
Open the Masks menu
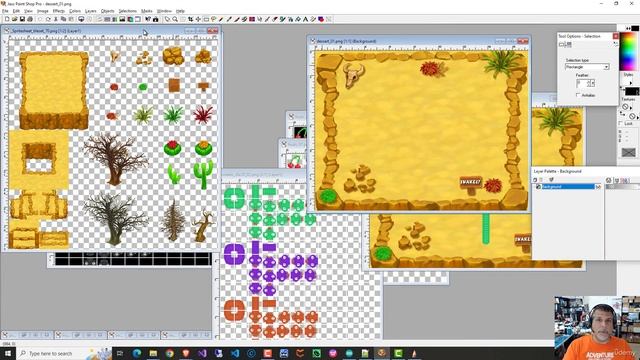[x=147, y=11]
